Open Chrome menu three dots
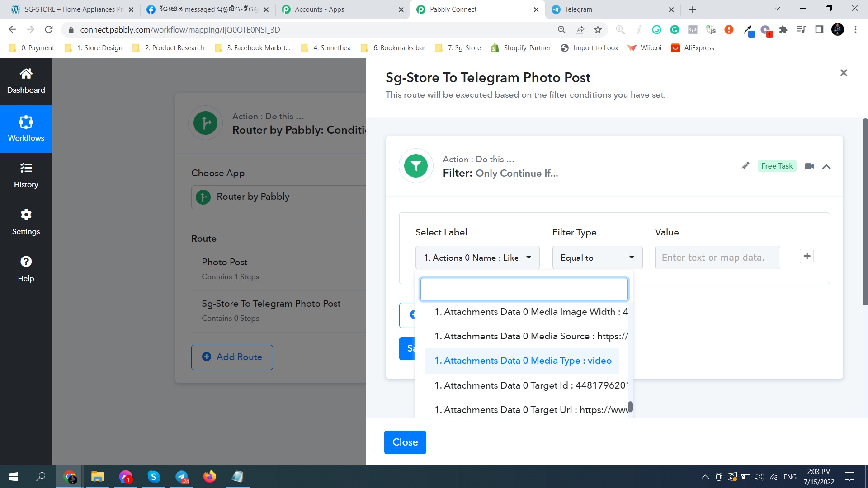This screenshot has height=488, width=868. pyautogui.click(x=855, y=30)
